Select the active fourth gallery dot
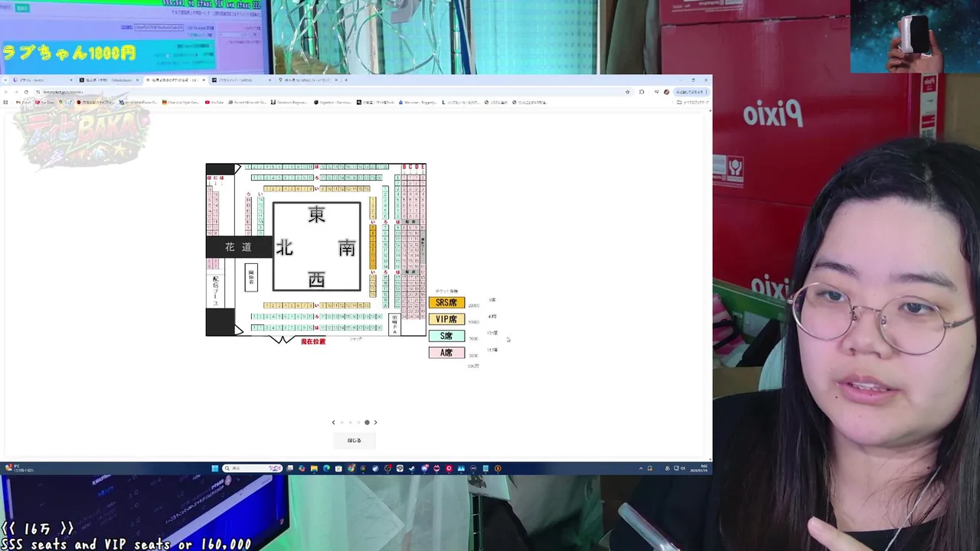Image resolution: width=980 pixels, height=551 pixels. click(367, 422)
